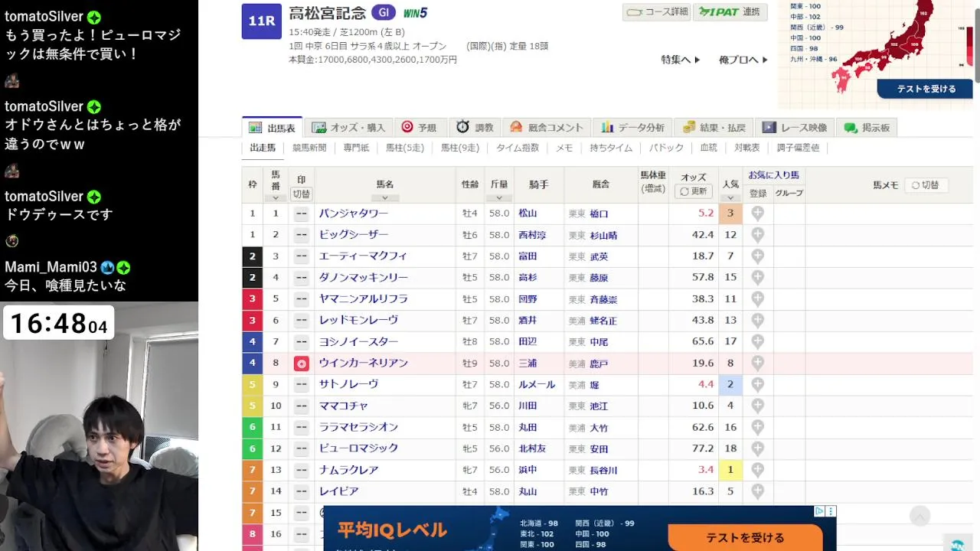This screenshot has width=980, height=551.
Task: Open the 調教 tab
Action: (x=475, y=127)
